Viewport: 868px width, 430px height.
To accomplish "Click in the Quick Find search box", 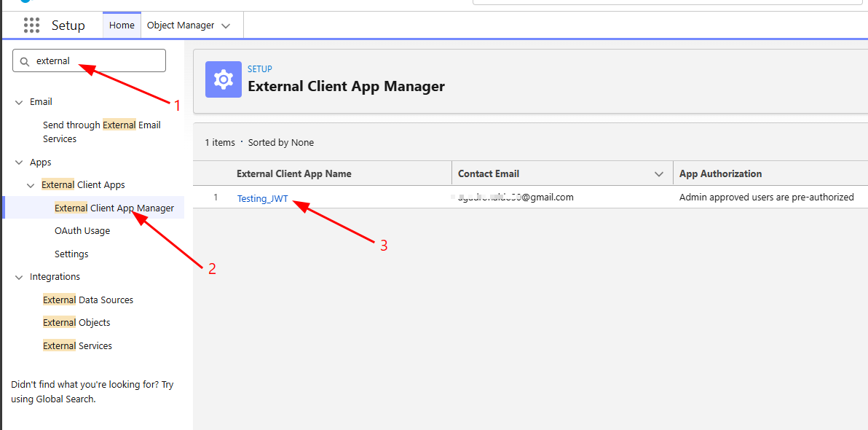I will [95, 61].
